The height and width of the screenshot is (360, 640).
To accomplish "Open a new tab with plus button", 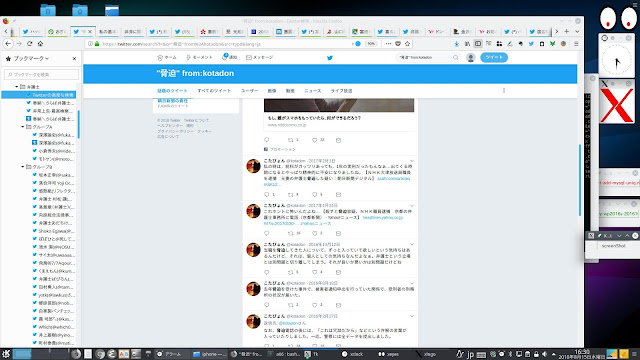I will tap(567, 31).
